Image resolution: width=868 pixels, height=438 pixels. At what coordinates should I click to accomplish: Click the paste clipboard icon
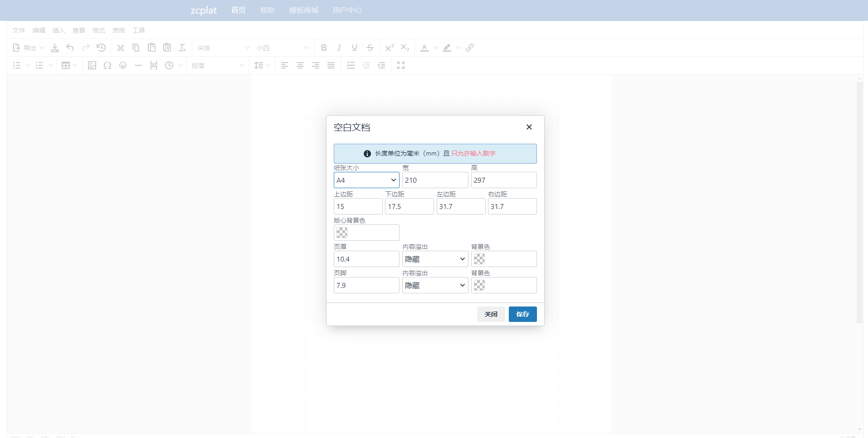point(151,48)
